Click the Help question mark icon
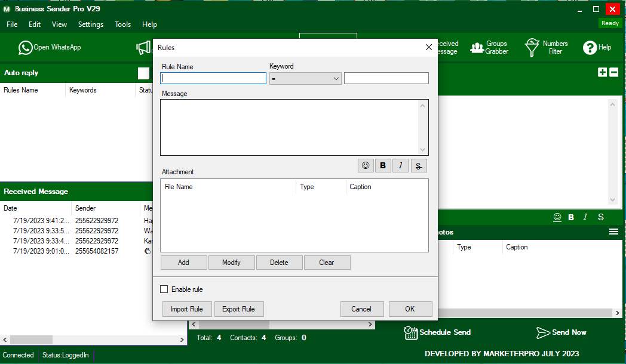Screen dimensions: 626x364 click(590, 48)
